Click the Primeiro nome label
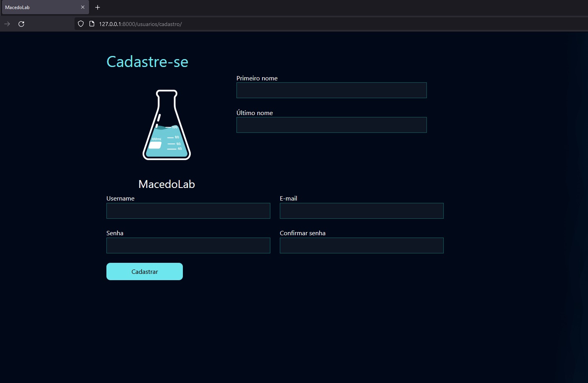Viewport: 588px width, 383px height. tap(257, 78)
